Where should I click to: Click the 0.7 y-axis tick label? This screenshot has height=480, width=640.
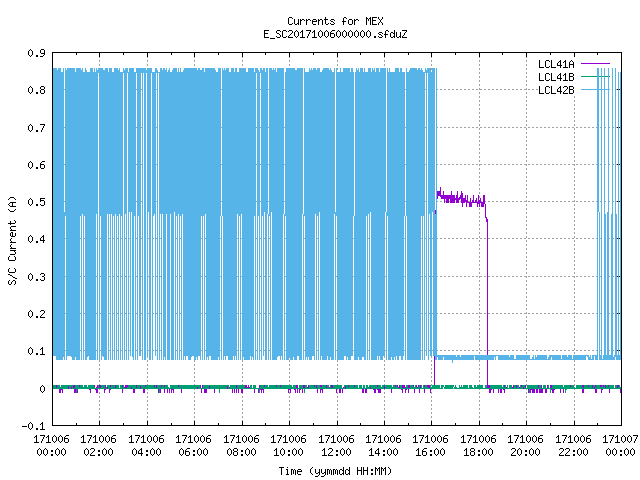click(x=36, y=128)
